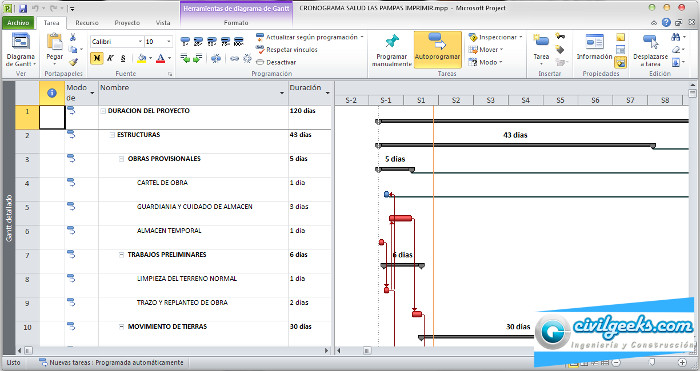This screenshot has width=700, height=371.
Task: Toggle the task Details pane icon
Action: pos(621,50)
